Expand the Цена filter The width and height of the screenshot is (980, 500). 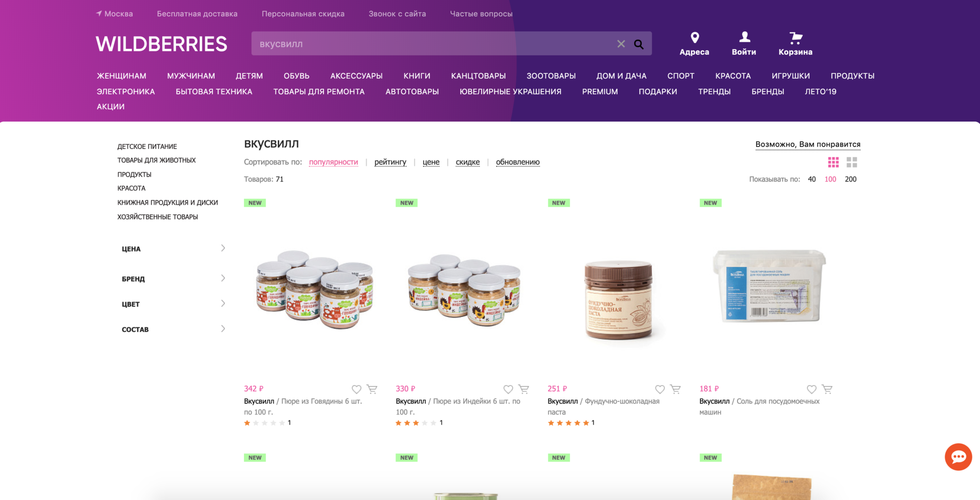tap(173, 248)
